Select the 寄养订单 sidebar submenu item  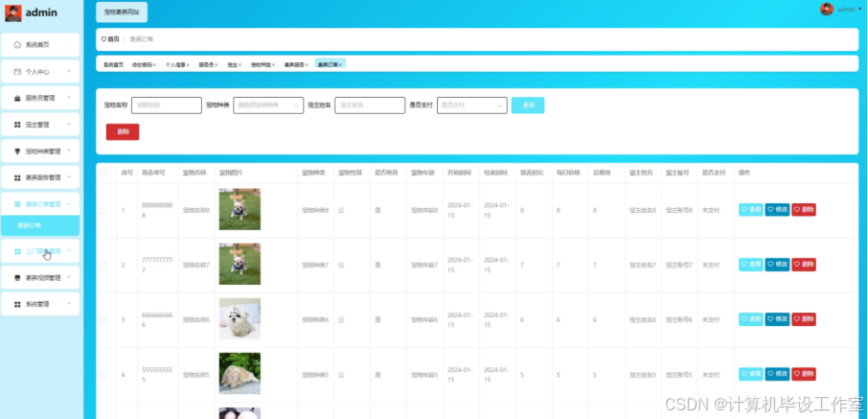coord(40,225)
